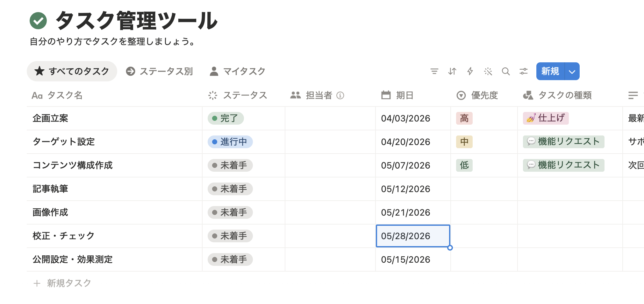The width and height of the screenshot is (644, 304).
Task: Open the ターゲット設定 task
Action: pyautogui.click(x=64, y=142)
